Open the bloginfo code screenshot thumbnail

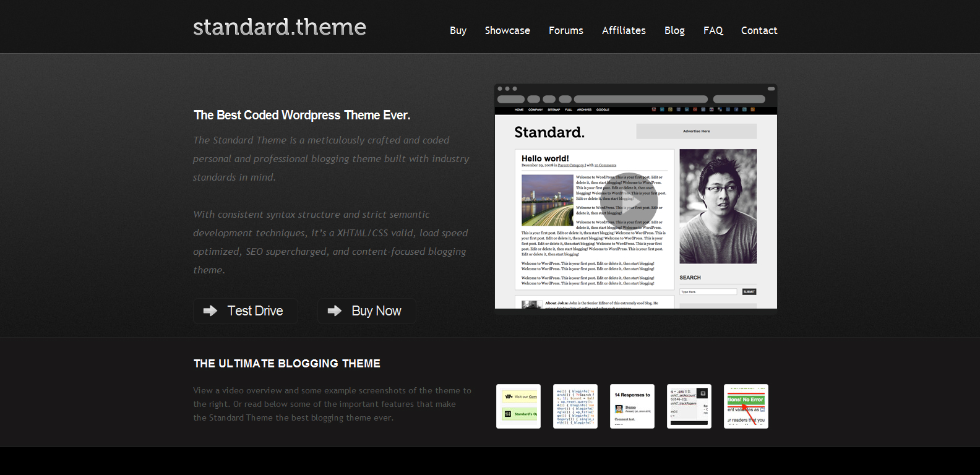(575, 406)
